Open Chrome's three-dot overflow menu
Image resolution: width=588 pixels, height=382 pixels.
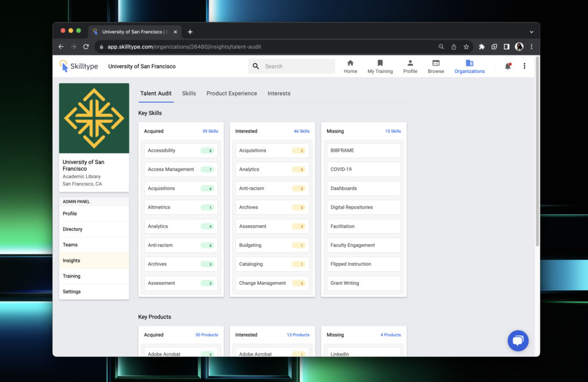coord(530,47)
